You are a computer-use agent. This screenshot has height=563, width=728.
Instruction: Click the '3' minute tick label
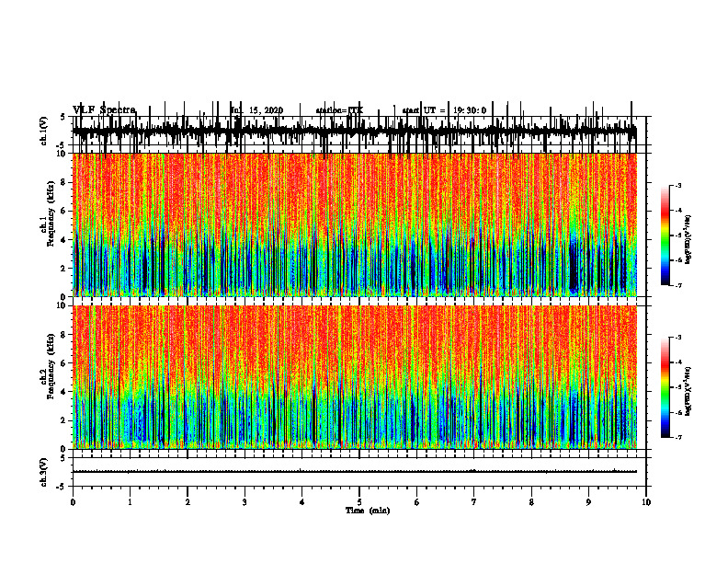click(245, 502)
